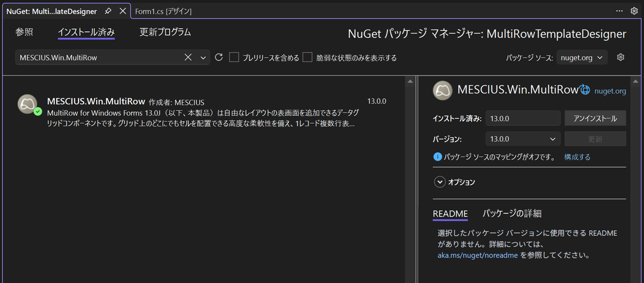This screenshot has height=283, width=644.
Task: Select the インストール済み tab
Action: point(86,32)
